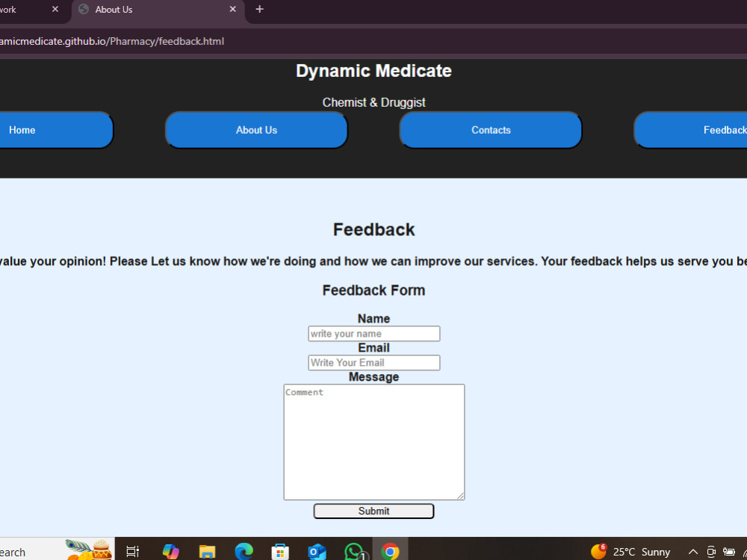Viewport: 747px width, 560px height.
Task: Click the Feedback Form heading
Action: 373,290
